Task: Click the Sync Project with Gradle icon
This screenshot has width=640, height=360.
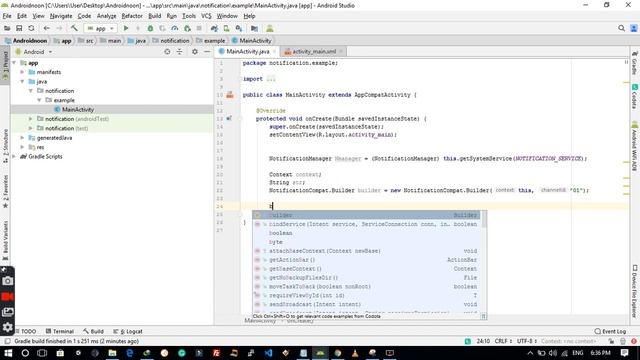Action: 214,28
